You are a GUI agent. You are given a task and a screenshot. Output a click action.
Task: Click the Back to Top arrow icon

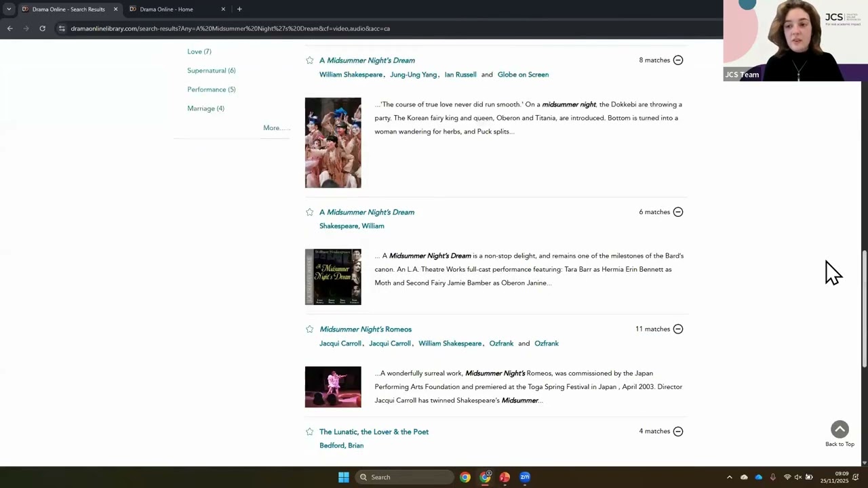(840, 429)
